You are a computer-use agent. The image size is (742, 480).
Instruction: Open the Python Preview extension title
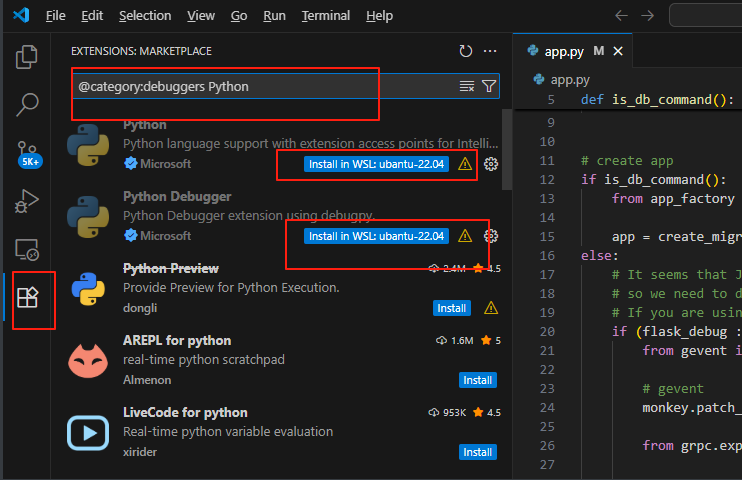171,268
